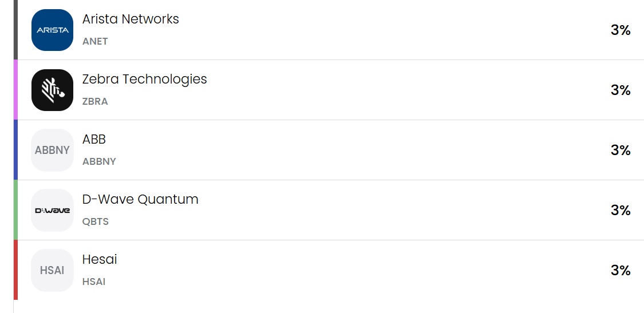
Task: Click the D-Wave logo icon
Action: (x=52, y=211)
